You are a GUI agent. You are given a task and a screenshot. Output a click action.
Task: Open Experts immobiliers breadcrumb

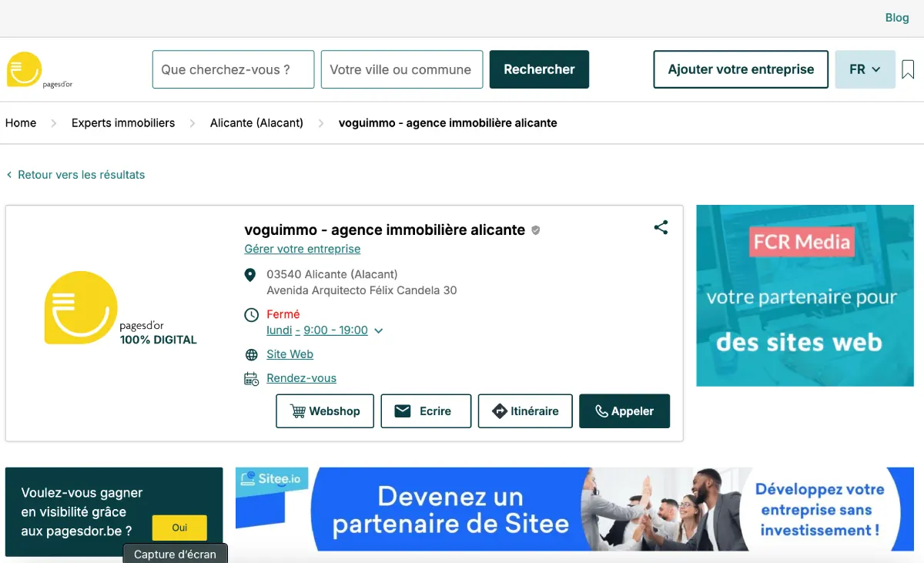point(123,122)
